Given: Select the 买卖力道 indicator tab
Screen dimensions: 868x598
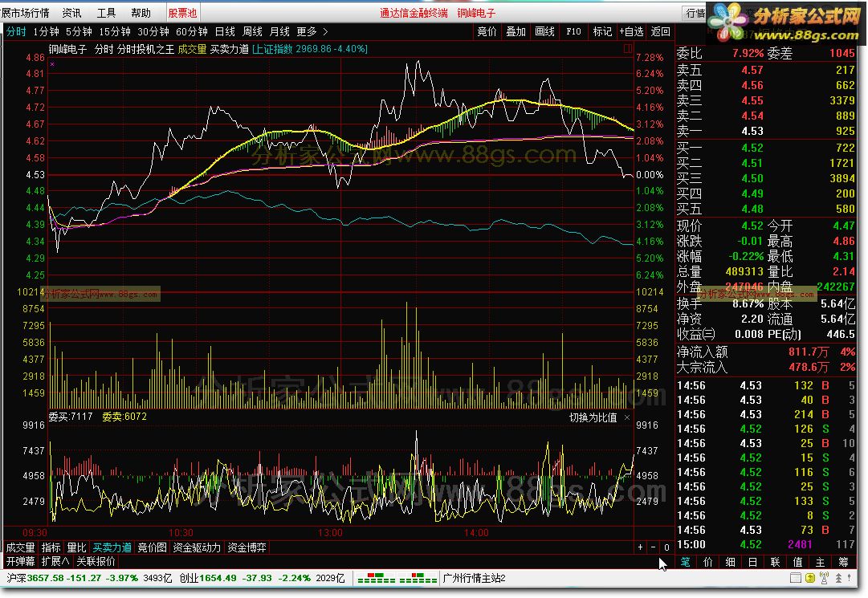Looking at the screenshot, I should pos(112,547).
